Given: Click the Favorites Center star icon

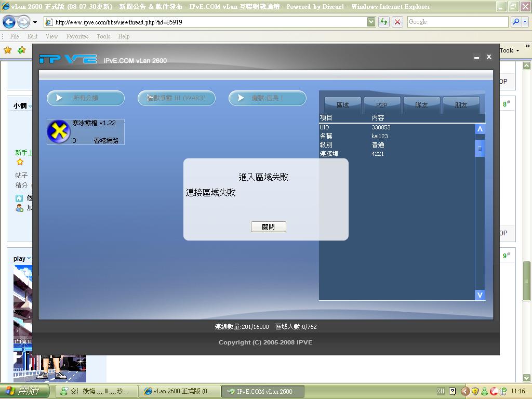Looking at the screenshot, I should point(7,50).
